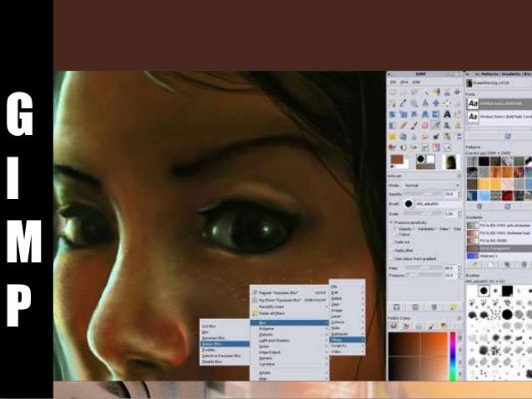Restore tool options from preset
532x399 pixels.
pos(415,307)
